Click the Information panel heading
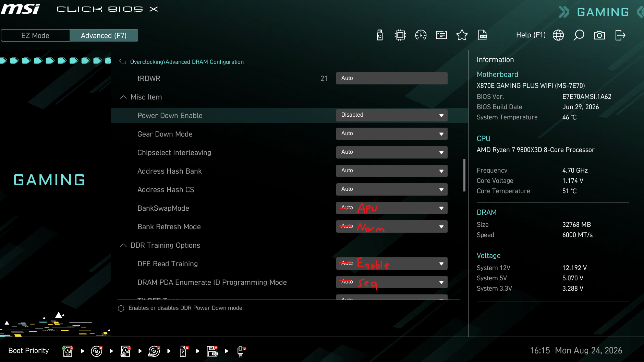 495,60
